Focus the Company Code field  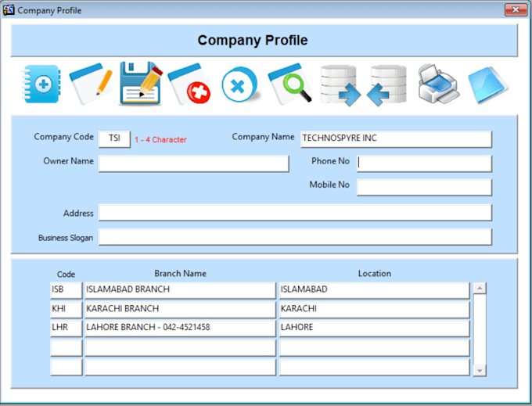pyautogui.click(x=114, y=139)
